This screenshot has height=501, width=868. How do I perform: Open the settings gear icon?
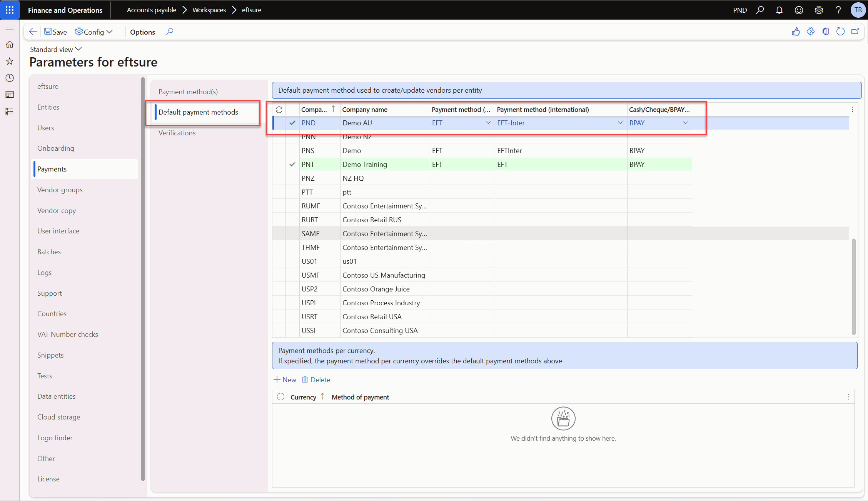[x=819, y=10]
